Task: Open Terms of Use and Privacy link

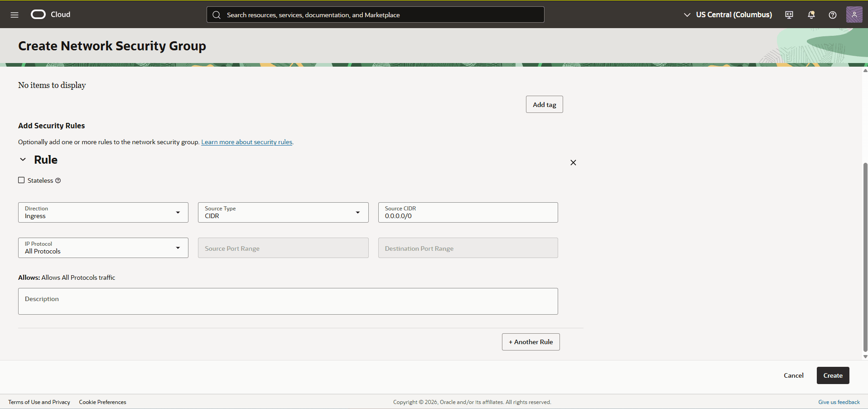Action: tap(39, 402)
